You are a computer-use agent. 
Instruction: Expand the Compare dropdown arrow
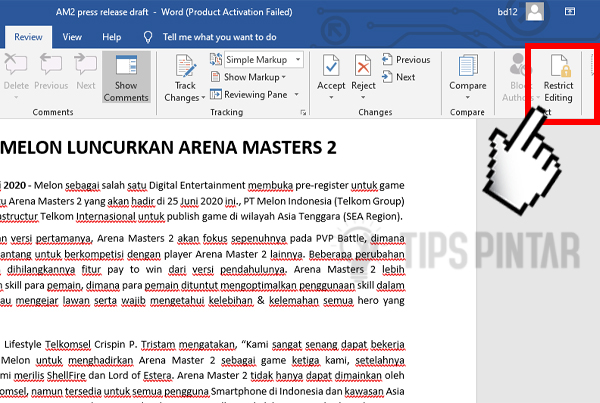point(468,97)
